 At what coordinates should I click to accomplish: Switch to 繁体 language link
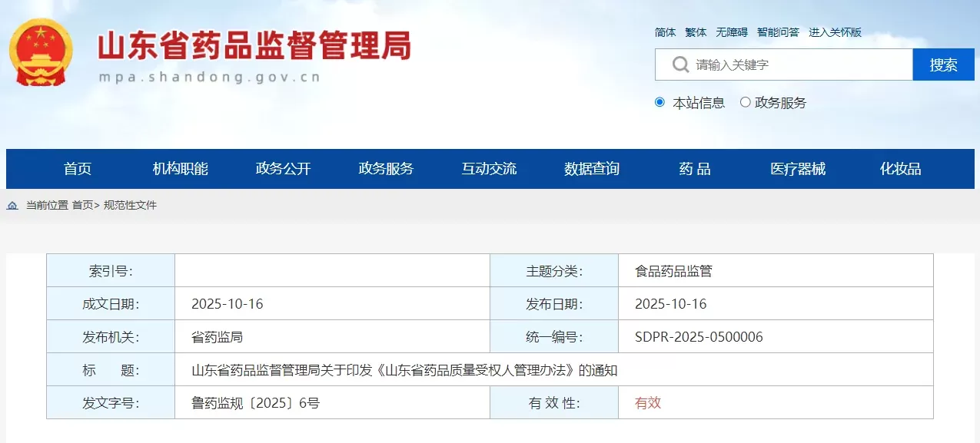point(696,32)
